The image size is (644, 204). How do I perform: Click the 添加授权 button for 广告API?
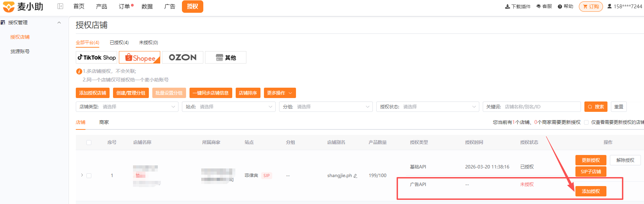click(591, 191)
